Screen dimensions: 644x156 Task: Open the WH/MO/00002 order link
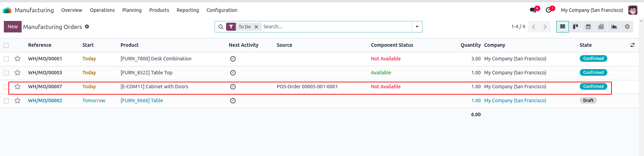click(x=45, y=101)
